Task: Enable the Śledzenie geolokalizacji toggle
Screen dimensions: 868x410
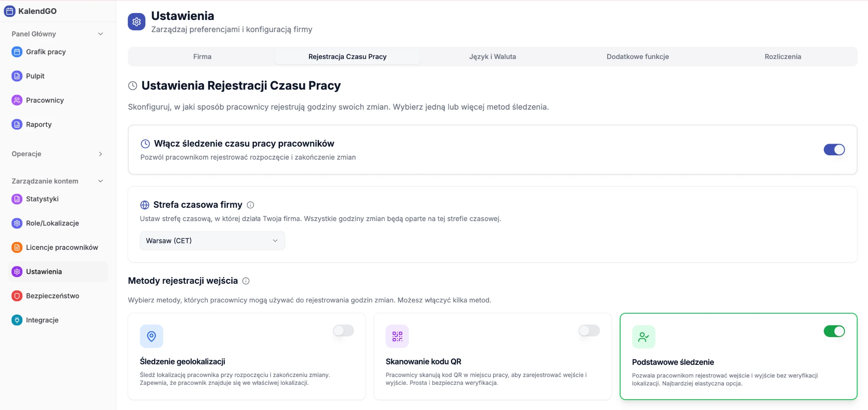Action: [343, 331]
